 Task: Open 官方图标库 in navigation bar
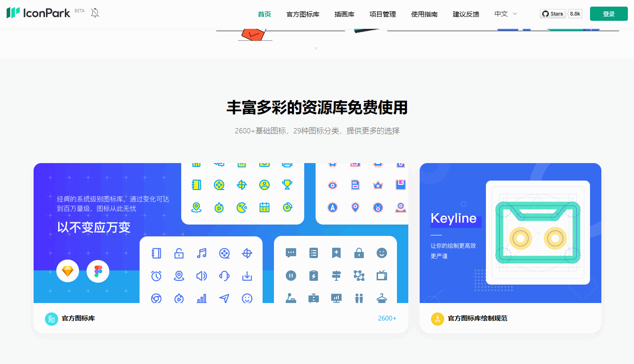pos(303,14)
